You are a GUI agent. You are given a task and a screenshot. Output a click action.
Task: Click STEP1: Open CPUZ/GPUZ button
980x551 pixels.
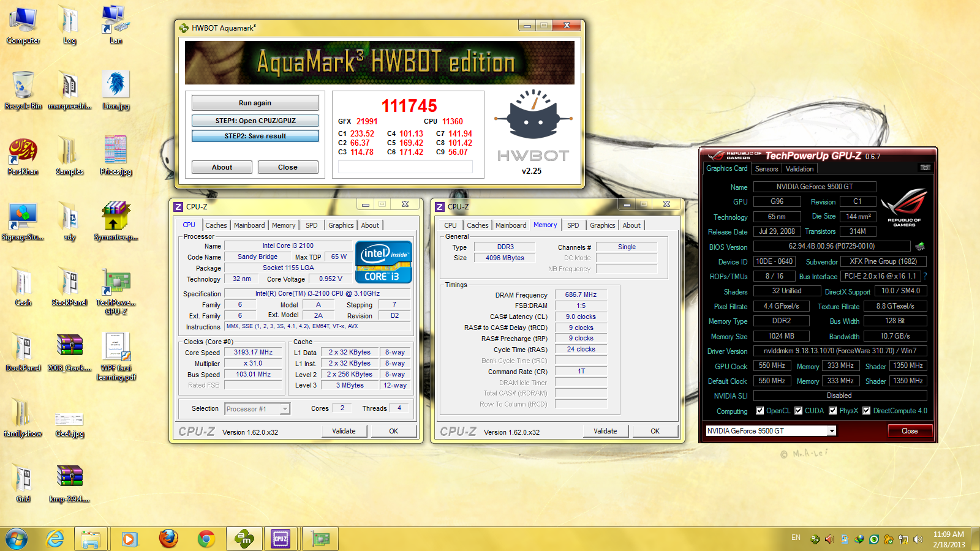pos(255,121)
